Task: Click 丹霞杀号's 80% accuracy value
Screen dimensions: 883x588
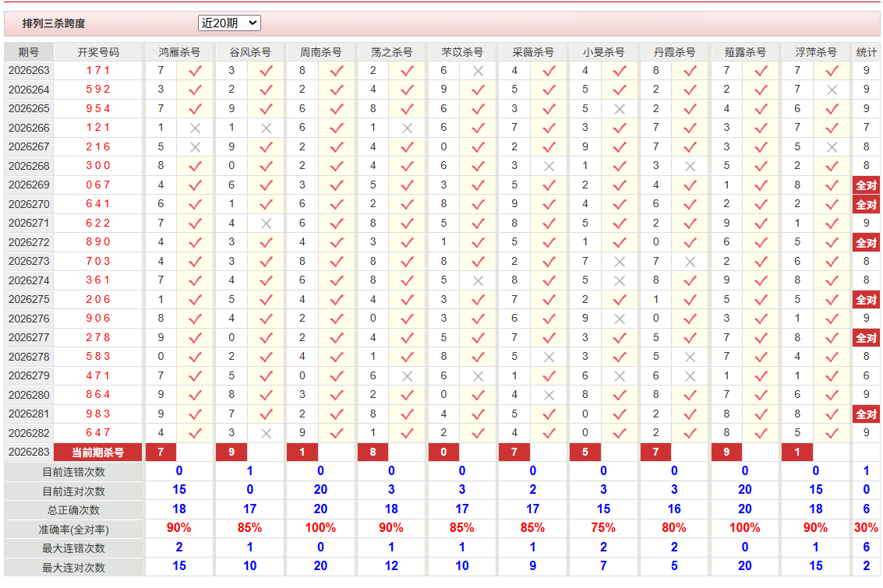Action: coord(674,528)
